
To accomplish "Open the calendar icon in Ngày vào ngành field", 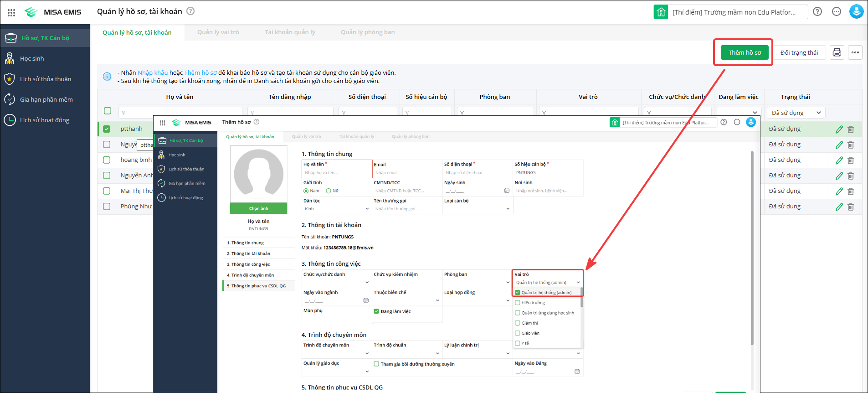I will (x=366, y=300).
